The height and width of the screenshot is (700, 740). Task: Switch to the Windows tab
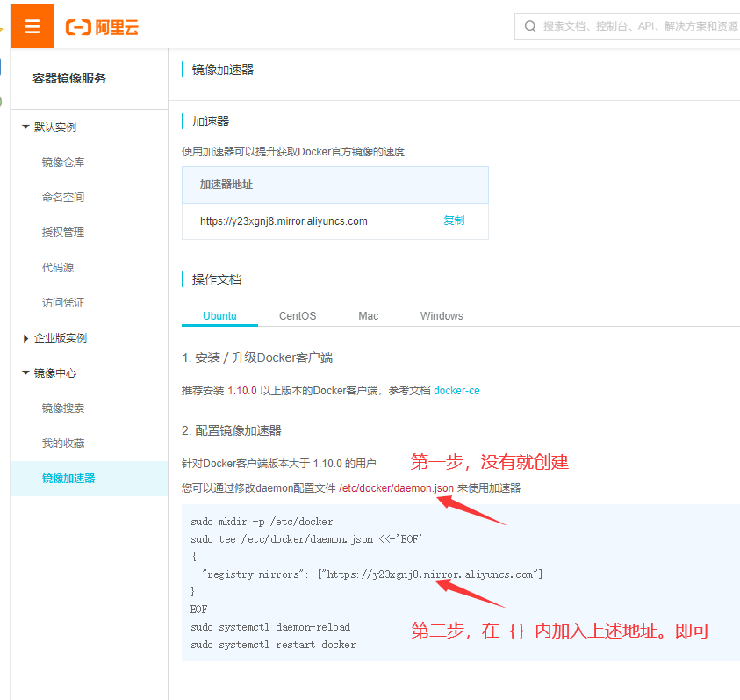click(x=442, y=316)
